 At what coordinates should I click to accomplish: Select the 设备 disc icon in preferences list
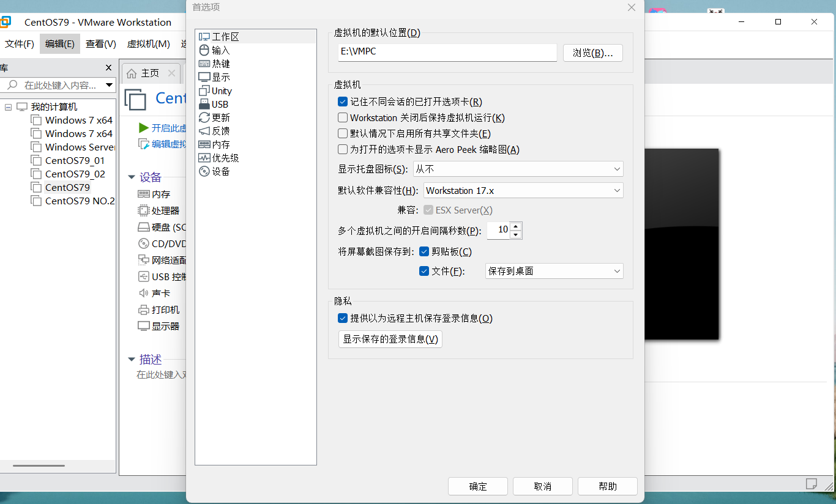coord(204,171)
